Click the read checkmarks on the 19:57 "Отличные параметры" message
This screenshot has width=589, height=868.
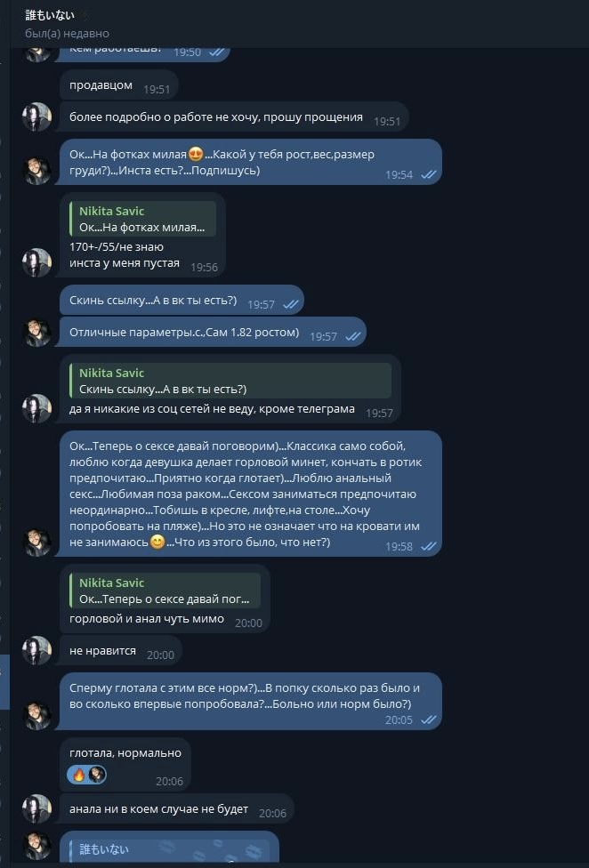(x=352, y=337)
